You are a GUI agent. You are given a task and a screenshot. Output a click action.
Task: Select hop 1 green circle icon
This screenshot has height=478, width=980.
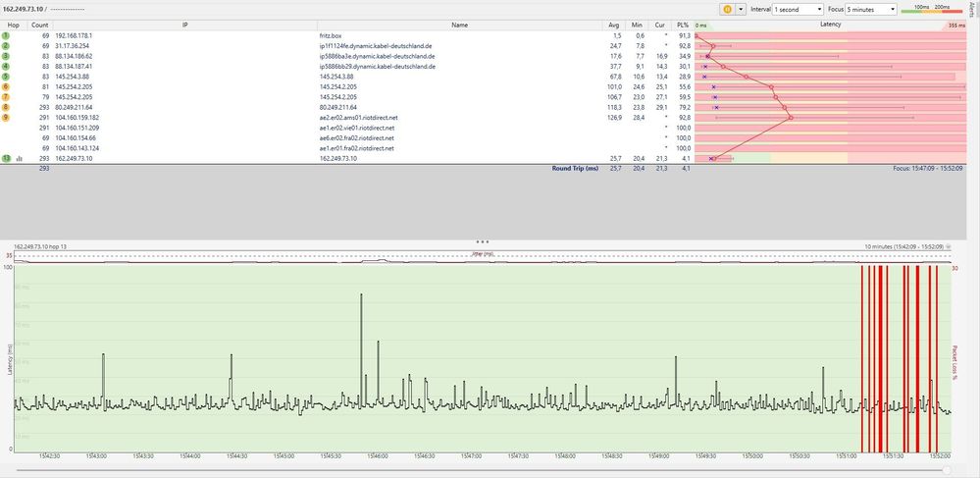6,35
